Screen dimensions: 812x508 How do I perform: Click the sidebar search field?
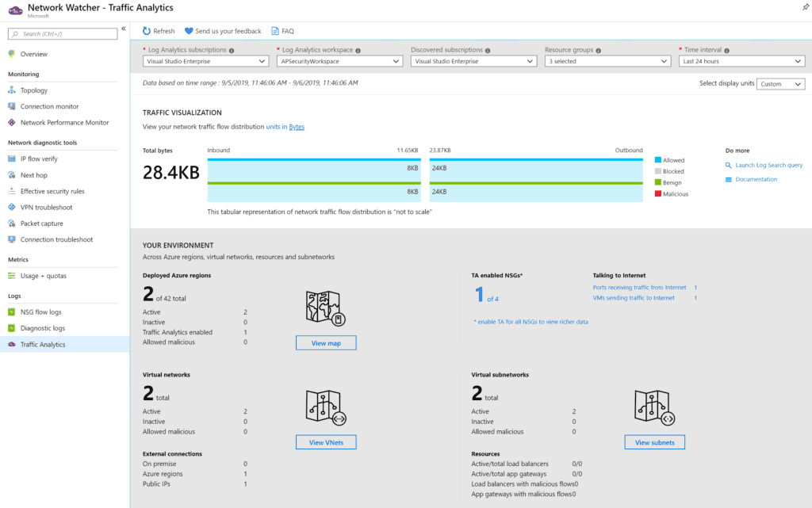coord(63,33)
